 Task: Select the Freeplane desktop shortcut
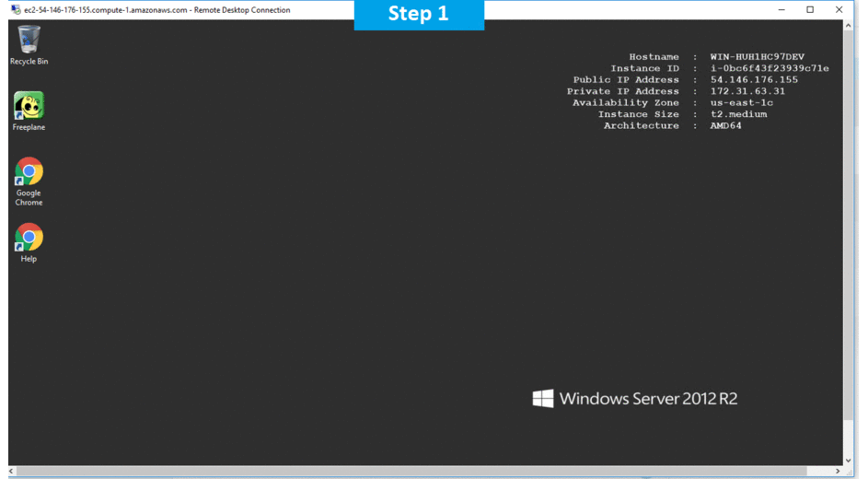(29, 106)
